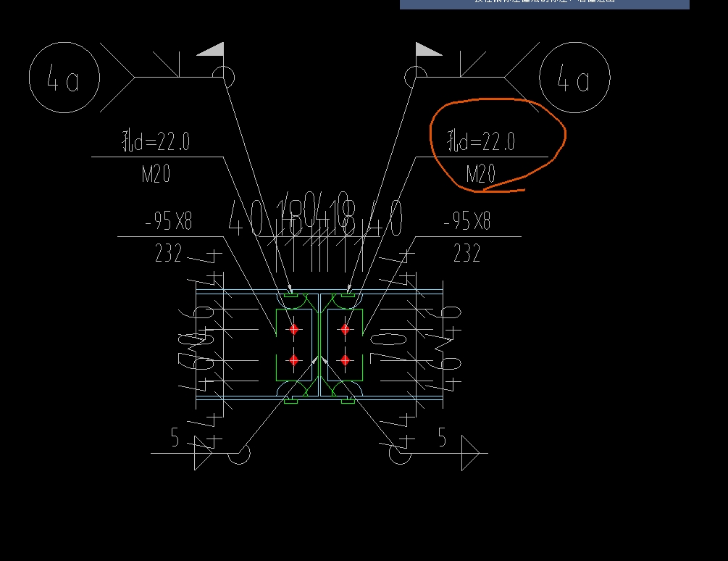Select the weld circle on bottom-left leader
The height and width of the screenshot is (561, 728).
(x=239, y=453)
